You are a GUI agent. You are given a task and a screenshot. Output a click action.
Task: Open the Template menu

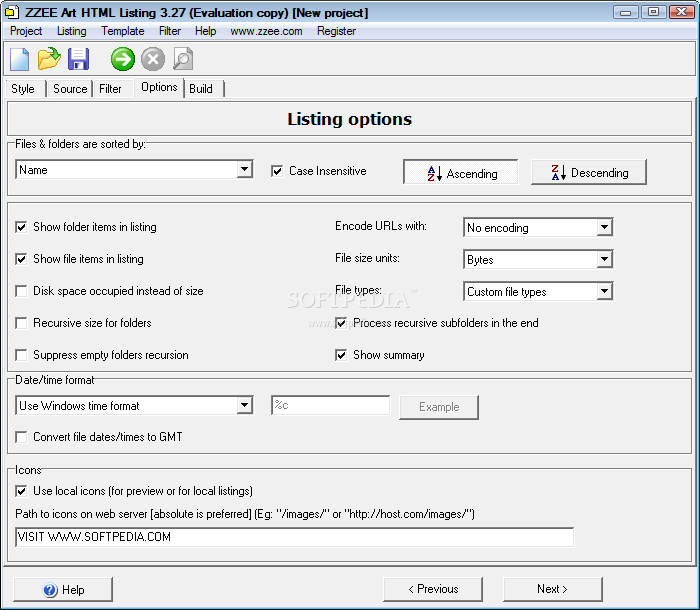coord(123,31)
